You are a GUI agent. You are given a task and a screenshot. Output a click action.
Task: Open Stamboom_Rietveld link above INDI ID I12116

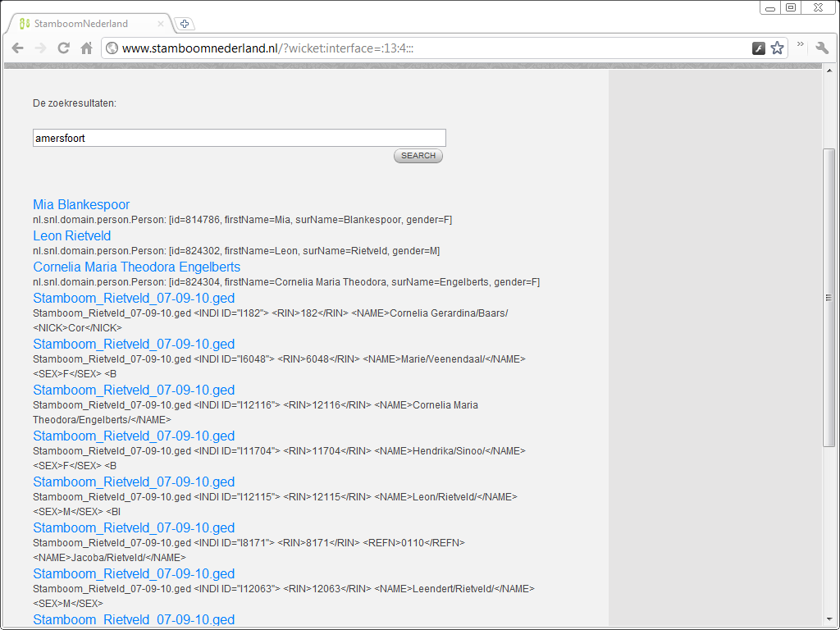(x=134, y=390)
